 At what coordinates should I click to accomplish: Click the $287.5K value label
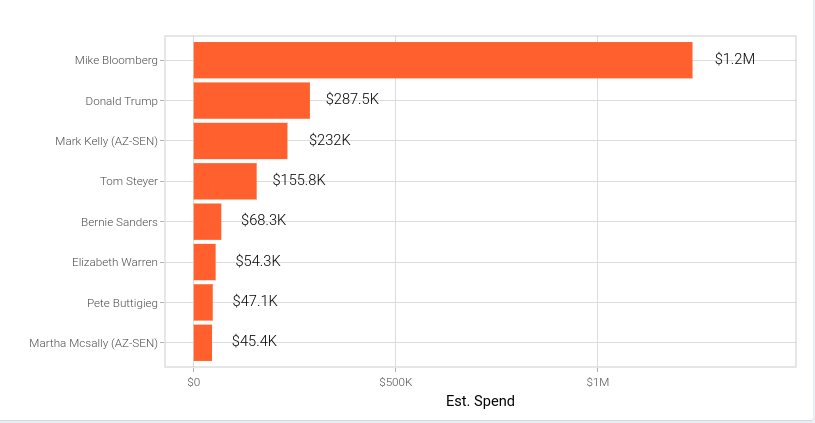pos(352,99)
